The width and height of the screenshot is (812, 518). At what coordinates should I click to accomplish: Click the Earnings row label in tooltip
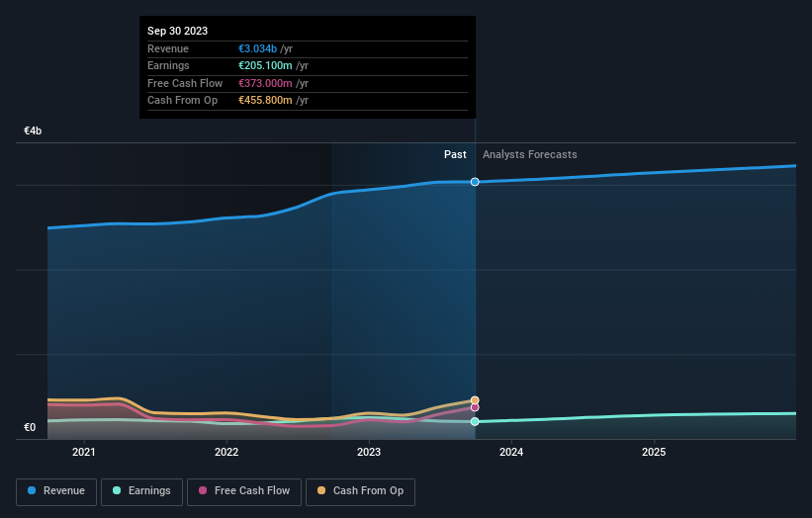pos(168,65)
